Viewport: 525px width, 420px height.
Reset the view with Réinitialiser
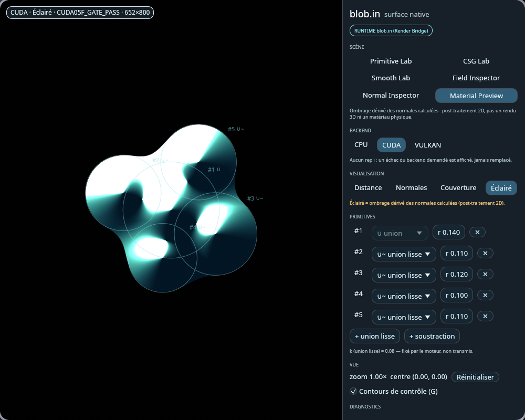[x=475, y=377]
